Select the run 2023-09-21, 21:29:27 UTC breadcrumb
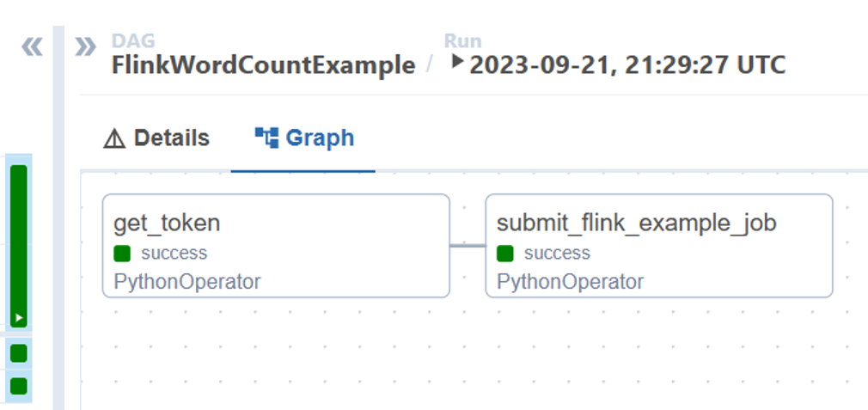The image size is (868, 410). click(627, 65)
